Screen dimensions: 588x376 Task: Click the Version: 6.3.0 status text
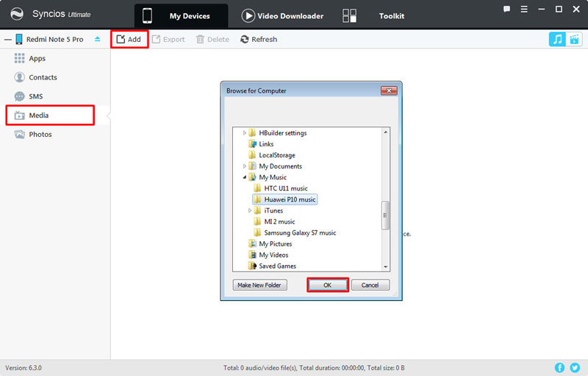click(24, 368)
